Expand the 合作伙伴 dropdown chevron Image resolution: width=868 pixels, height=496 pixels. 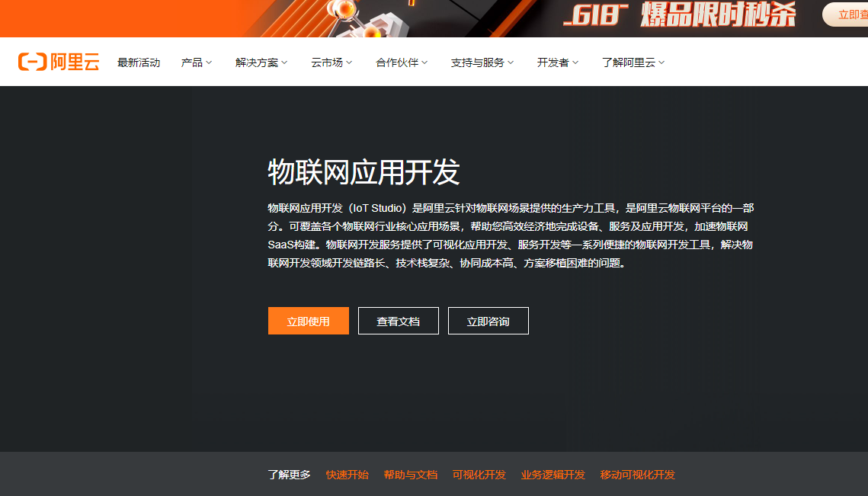point(424,62)
